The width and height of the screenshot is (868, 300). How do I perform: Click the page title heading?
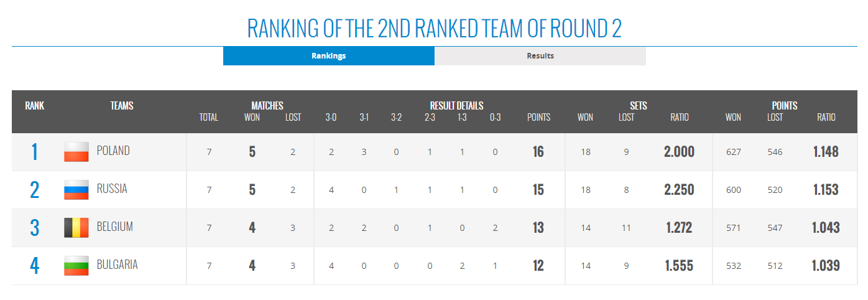coord(434,29)
